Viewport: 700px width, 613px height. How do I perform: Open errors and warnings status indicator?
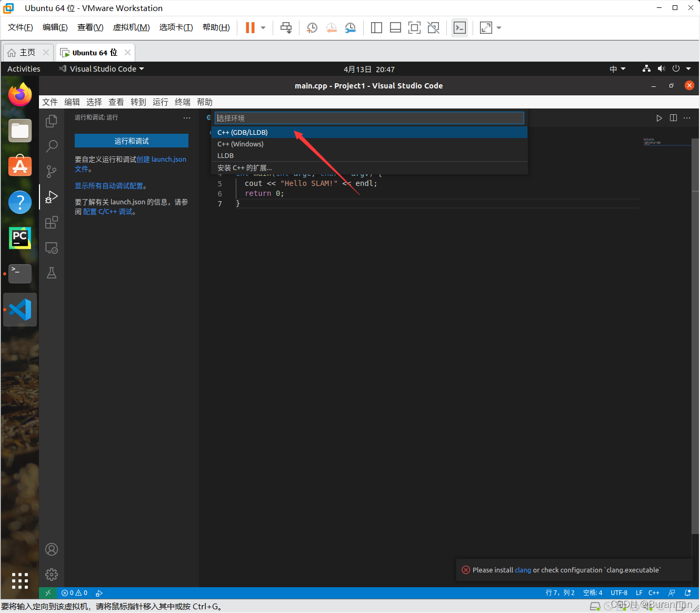pyautogui.click(x=75, y=593)
